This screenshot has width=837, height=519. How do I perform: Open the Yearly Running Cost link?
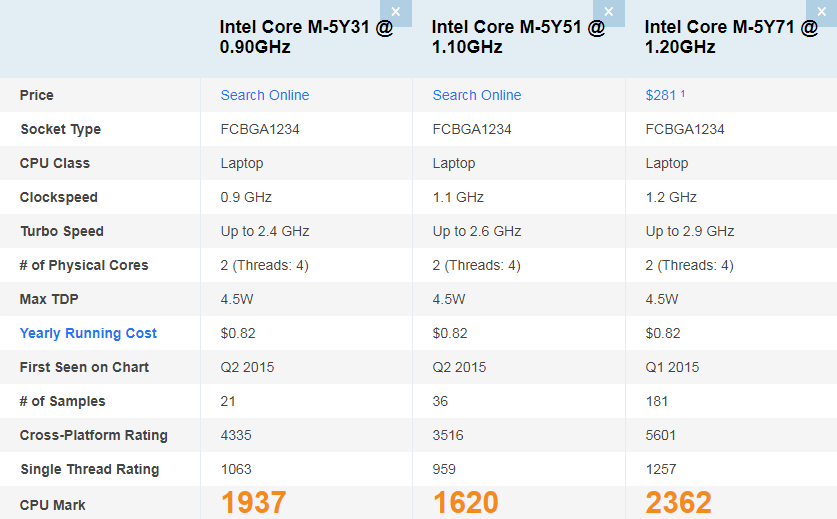pyautogui.click(x=88, y=333)
